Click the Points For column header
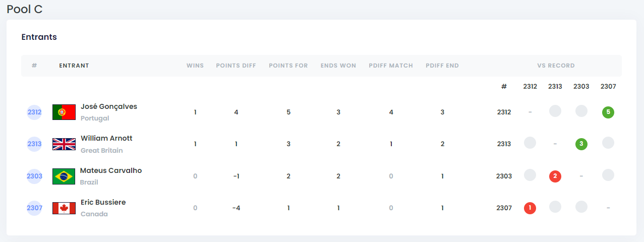Screen dimensions: 644x242 [288, 66]
